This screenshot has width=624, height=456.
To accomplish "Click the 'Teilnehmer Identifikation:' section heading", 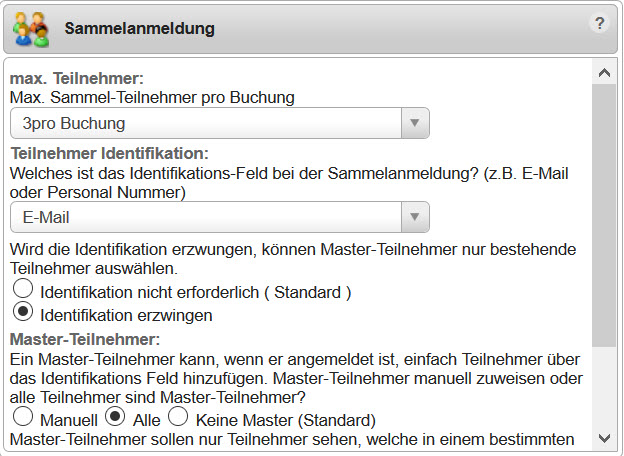I will click(x=109, y=153).
